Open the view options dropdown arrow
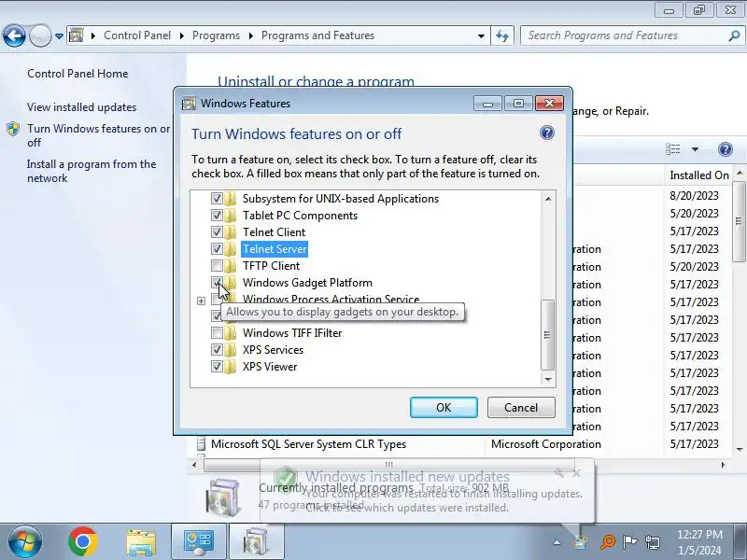Viewport: 747px width, 560px height. [695, 149]
